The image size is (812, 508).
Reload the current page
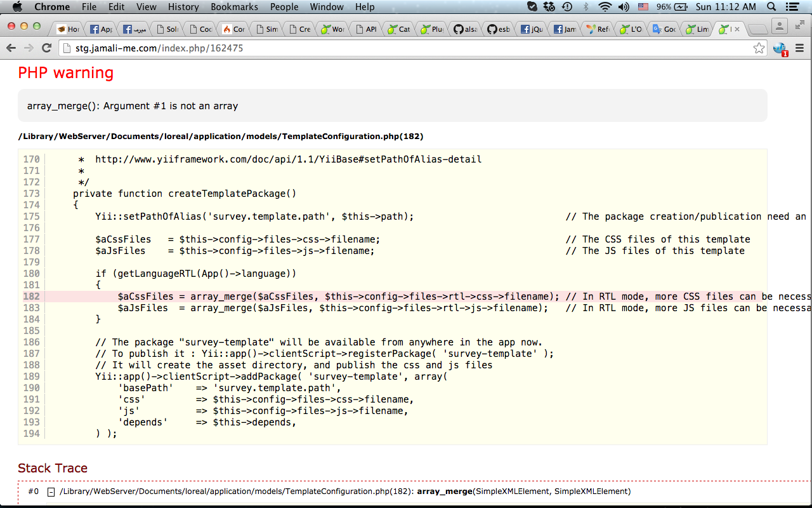[46, 48]
